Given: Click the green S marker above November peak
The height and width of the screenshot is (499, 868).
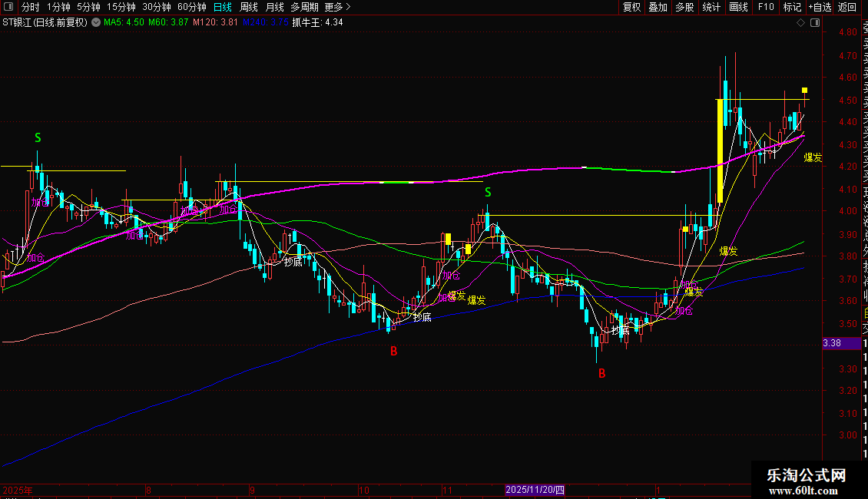Looking at the screenshot, I should [x=488, y=192].
